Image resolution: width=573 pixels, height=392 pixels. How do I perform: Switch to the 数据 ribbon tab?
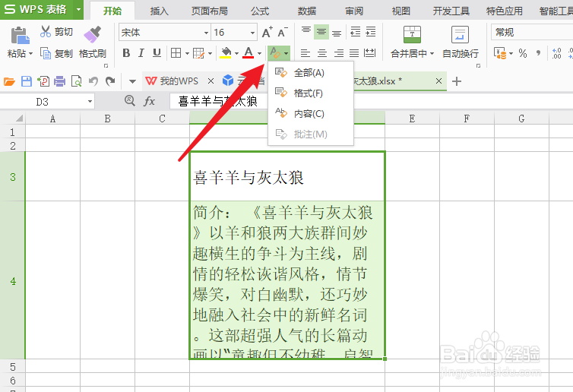click(x=306, y=11)
